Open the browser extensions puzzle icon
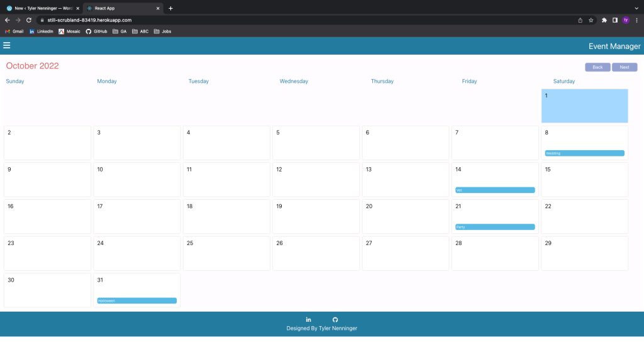This screenshot has height=362, width=644. click(604, 20)
